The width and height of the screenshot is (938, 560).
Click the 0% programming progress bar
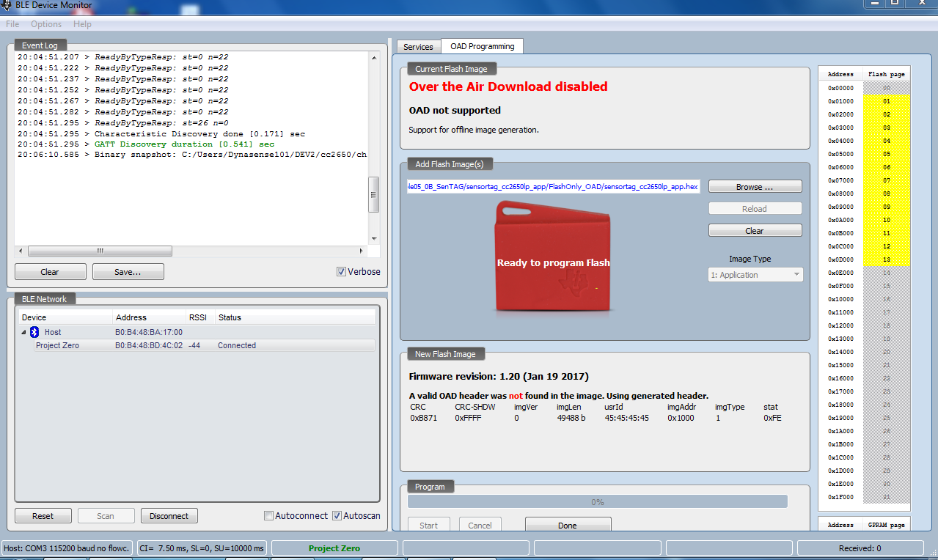click(598, 502)
